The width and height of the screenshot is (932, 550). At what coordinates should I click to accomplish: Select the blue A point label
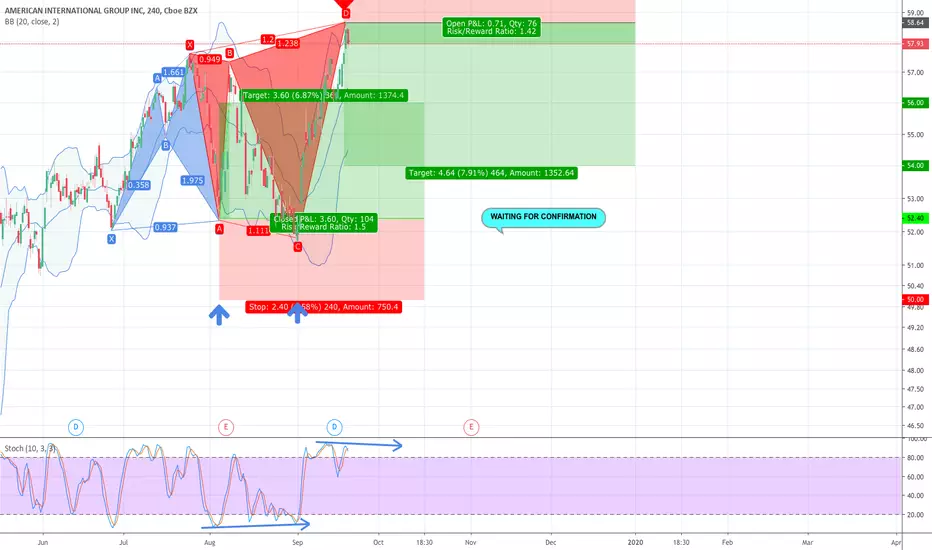158,78
